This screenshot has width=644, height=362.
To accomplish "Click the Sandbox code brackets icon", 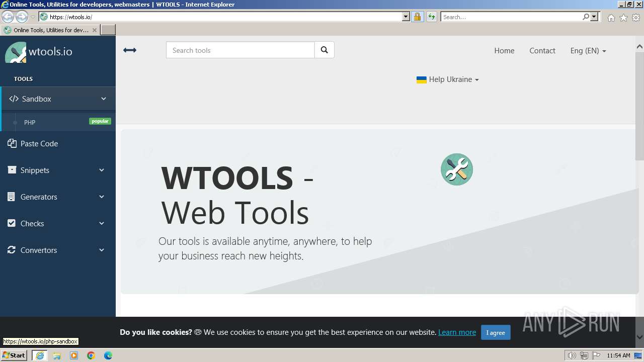I will (14, 99).
